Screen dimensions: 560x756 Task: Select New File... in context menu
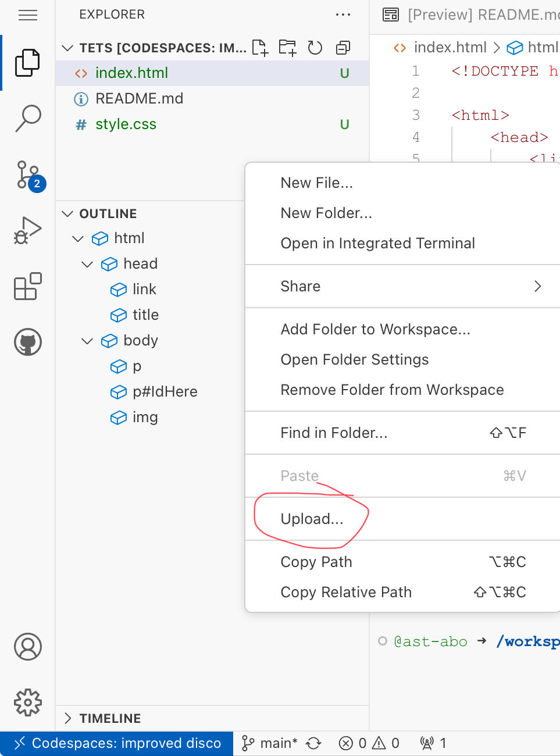[316, 183]
